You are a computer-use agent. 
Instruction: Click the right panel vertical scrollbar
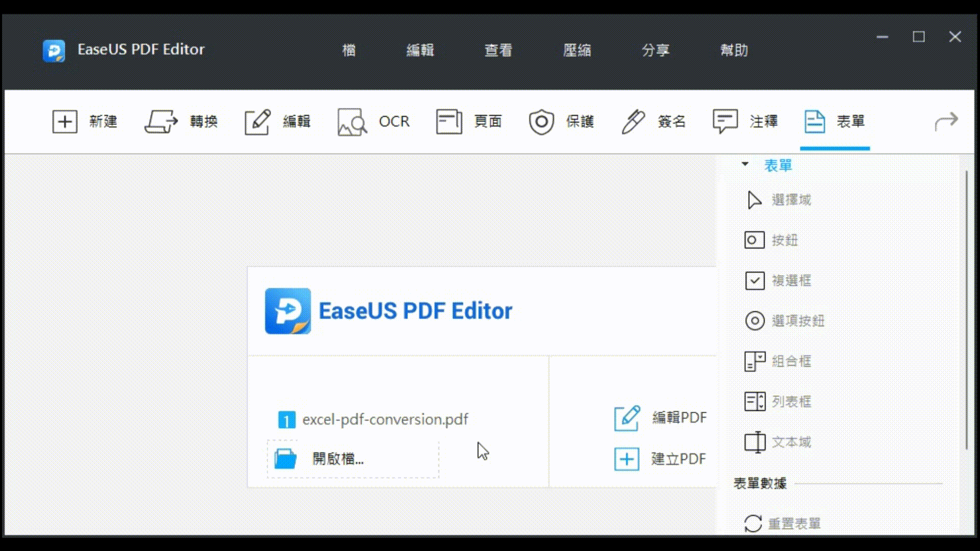[x=966, y=310]
